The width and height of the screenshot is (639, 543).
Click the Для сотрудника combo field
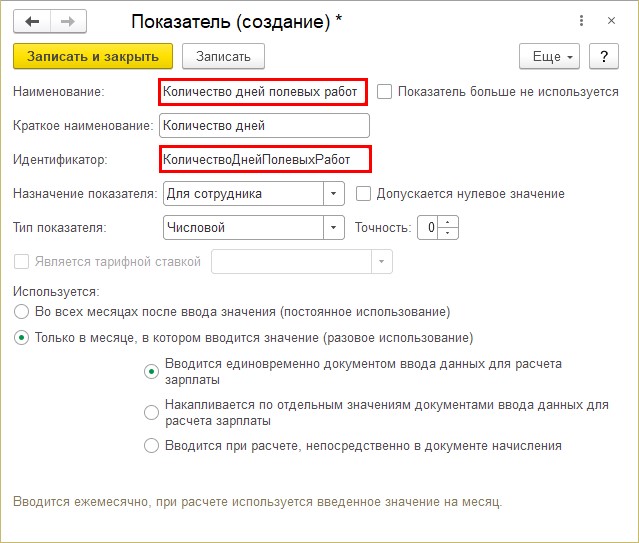(243, 194)
